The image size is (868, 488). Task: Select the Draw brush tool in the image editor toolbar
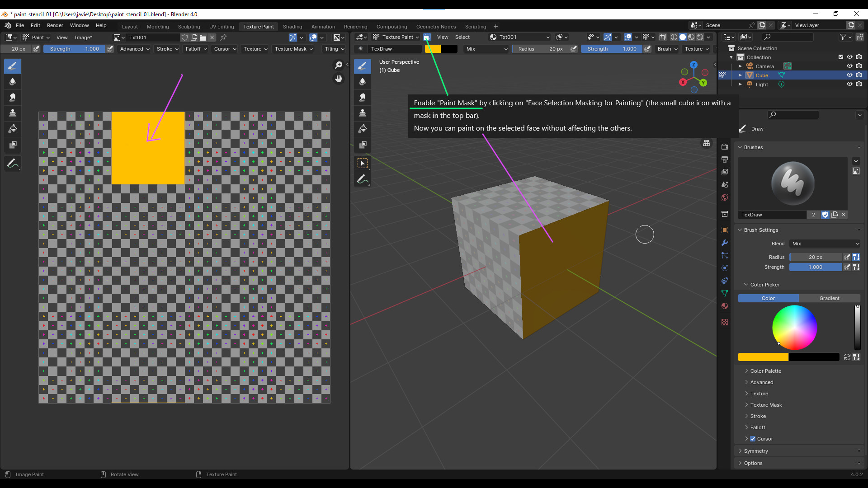[13, 66]
